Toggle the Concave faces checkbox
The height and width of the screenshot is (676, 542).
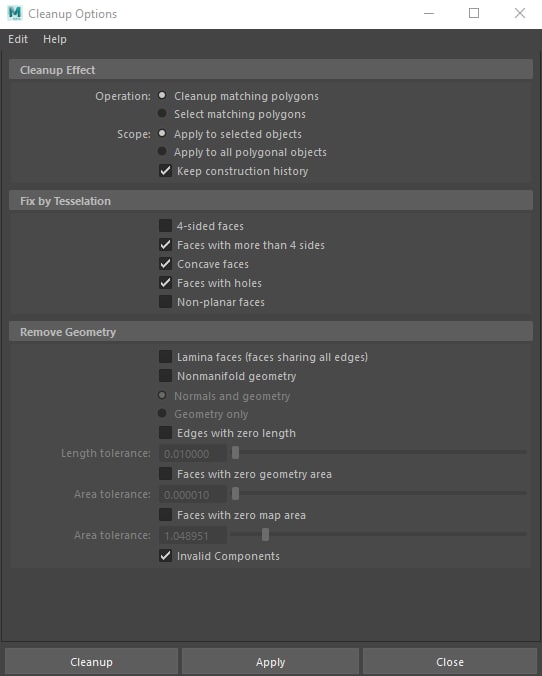[165, 264]
